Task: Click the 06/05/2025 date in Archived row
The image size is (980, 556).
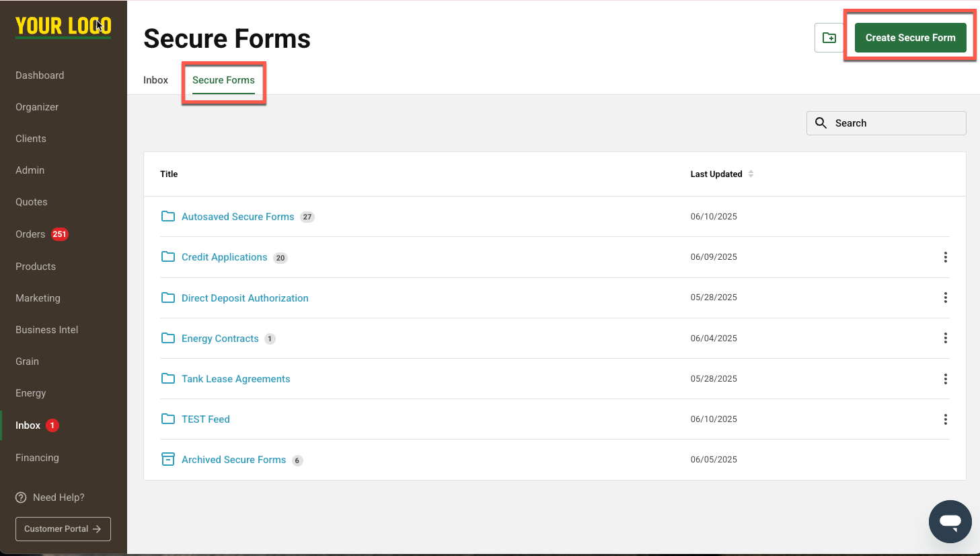Action: (x=714, y=460)
